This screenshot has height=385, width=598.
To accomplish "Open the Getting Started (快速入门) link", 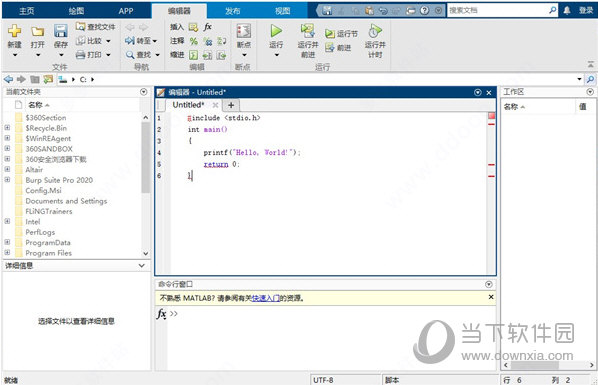I will [x=266, y=298].
